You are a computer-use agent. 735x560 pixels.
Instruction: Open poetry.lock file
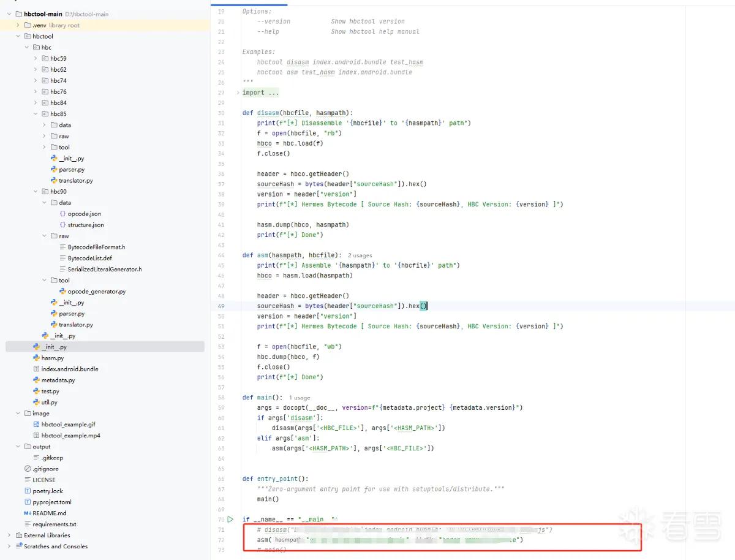click(48, 491)
